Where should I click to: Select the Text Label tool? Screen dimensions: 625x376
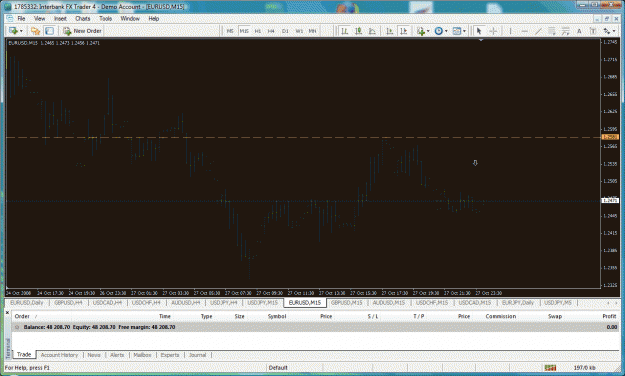click(593, 31)
